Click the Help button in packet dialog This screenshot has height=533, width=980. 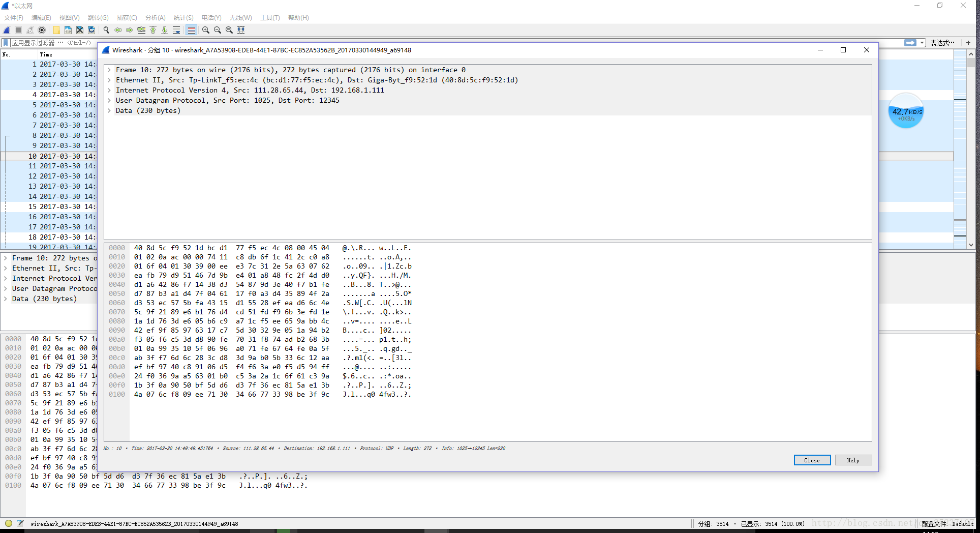[x=853, y=460]
